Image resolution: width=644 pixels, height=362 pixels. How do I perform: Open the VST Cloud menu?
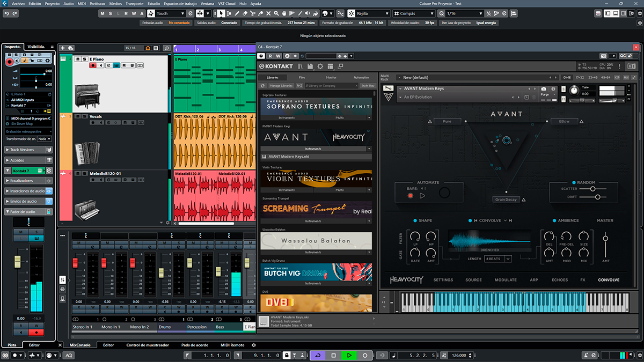pyautogui.click(x=226, y=3)
